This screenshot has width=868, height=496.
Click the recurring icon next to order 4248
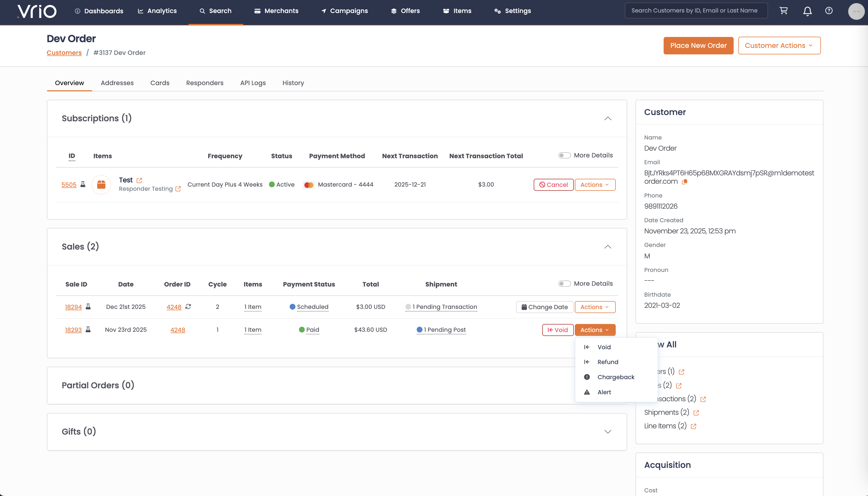(x=188, y=307)
